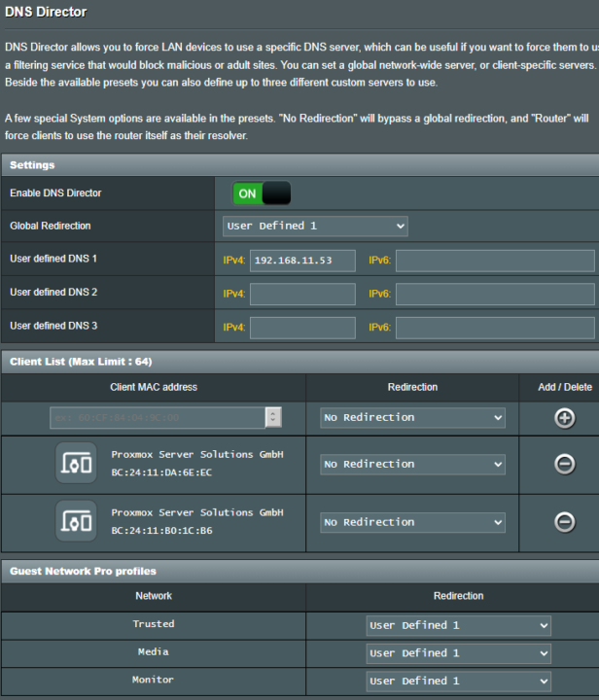Screen dimensions: 599x700
Task: Click the Network column header in Guest profiles
Action: [154, 596]
